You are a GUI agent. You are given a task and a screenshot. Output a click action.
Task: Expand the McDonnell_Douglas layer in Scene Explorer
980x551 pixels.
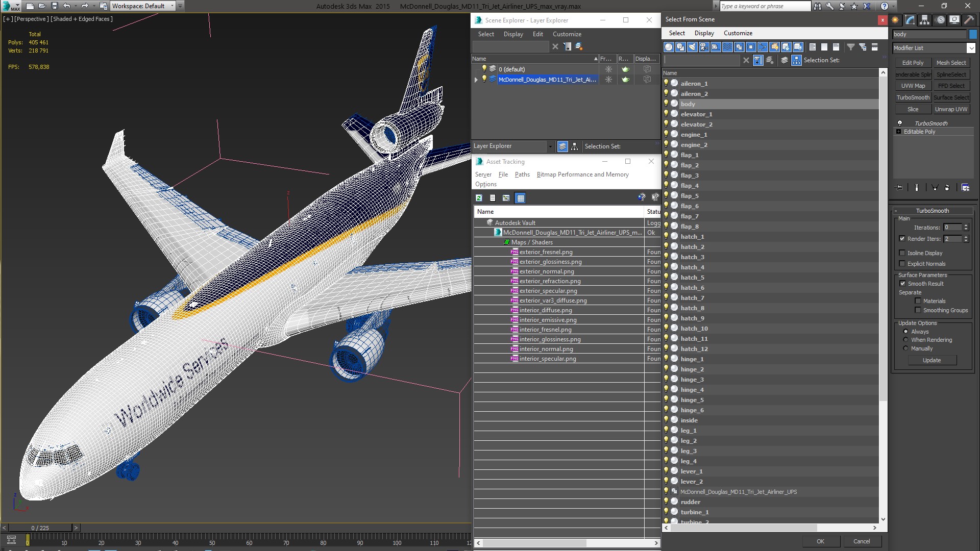(476, 80)
